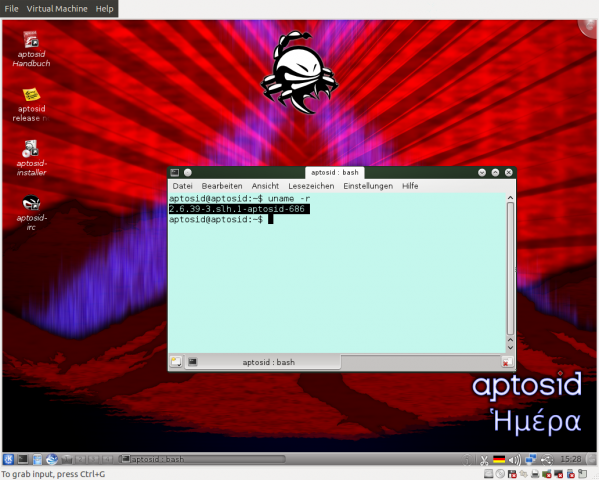This screenshot has height=480, width=599.
Task: Click the display status icon in the VM status bar
Action: coord(559,474)
